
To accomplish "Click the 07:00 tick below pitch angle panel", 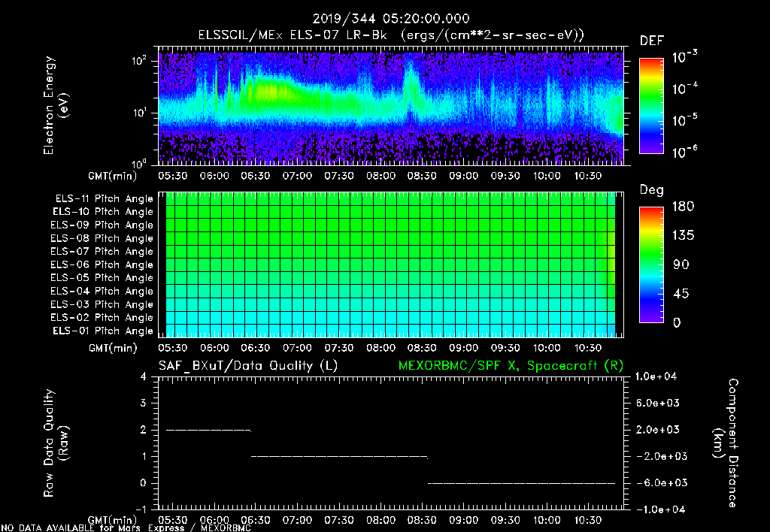I will point(297,348).
